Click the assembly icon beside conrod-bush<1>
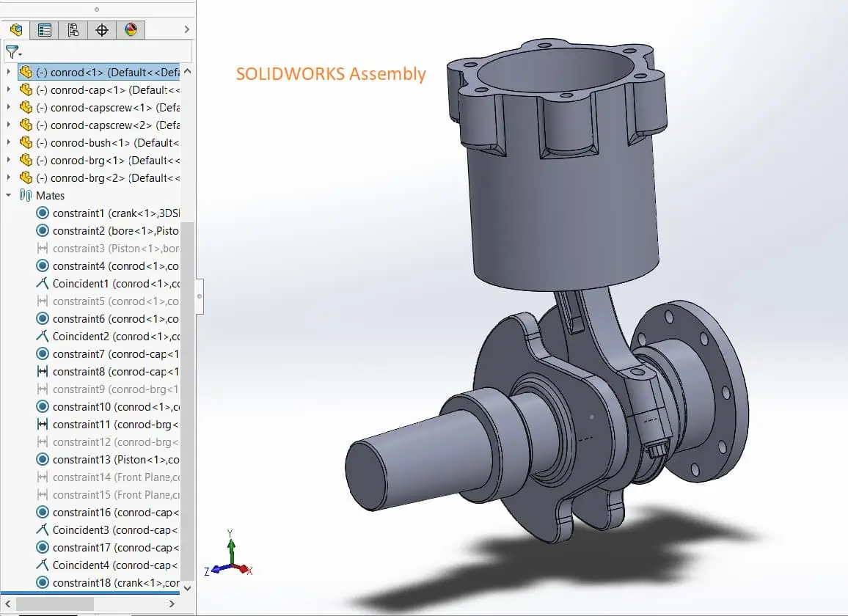The image size is (848, 616). click(26, 142)
